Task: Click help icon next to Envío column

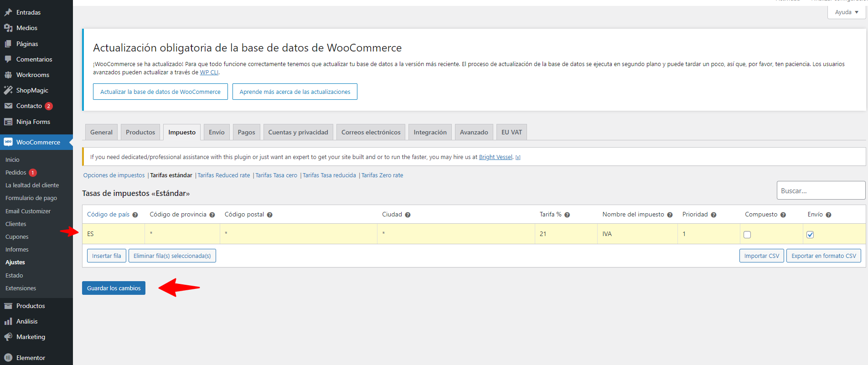Action: coord(828,215)
